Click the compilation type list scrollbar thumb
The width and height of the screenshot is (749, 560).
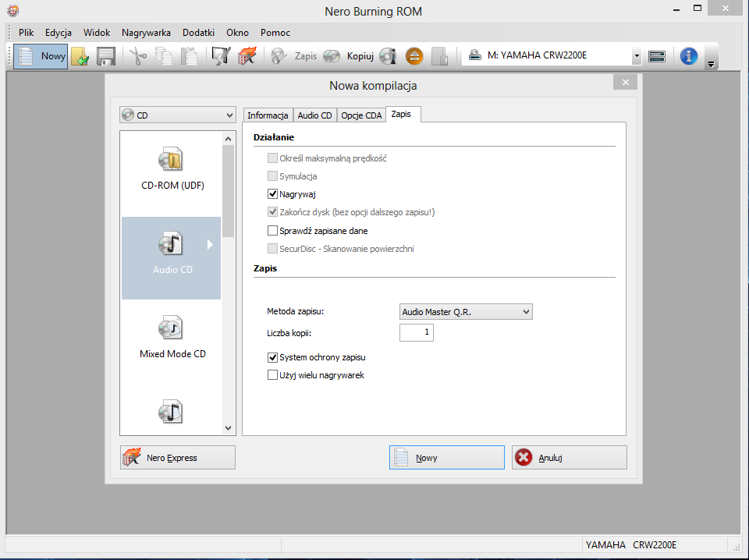228,191
